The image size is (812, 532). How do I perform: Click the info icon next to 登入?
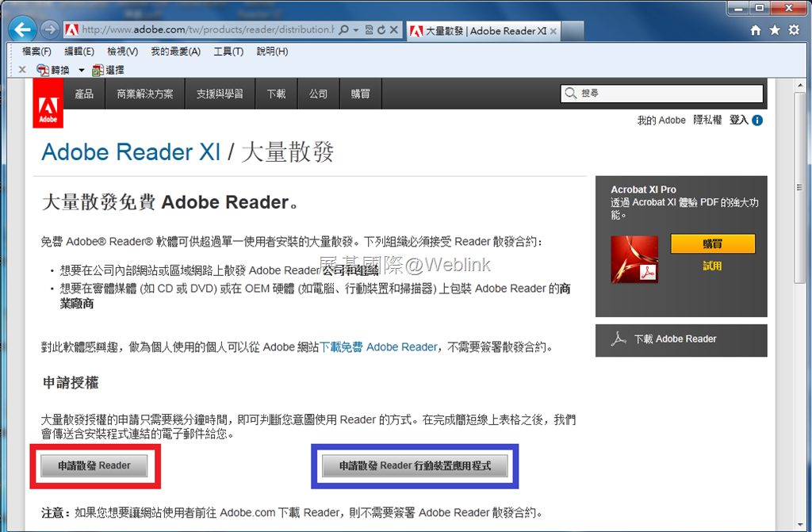pyautogui.click(x=757, y=121)
